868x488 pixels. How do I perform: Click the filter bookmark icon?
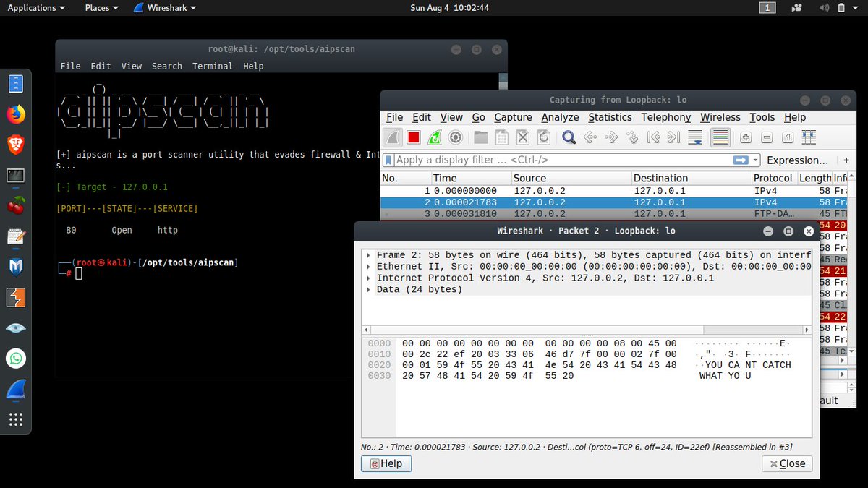tap(389, 160)
